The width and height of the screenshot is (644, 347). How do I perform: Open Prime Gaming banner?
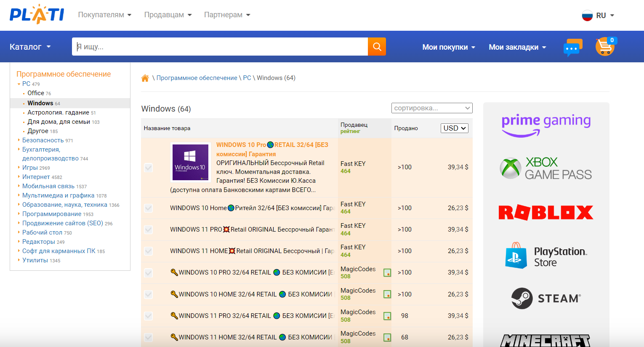tap(546, 125)
